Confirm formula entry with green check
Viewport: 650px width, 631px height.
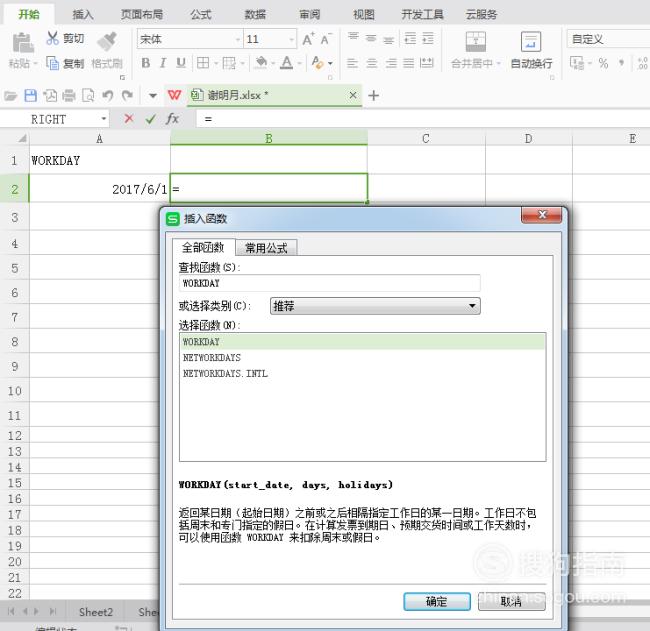point(150,119)
